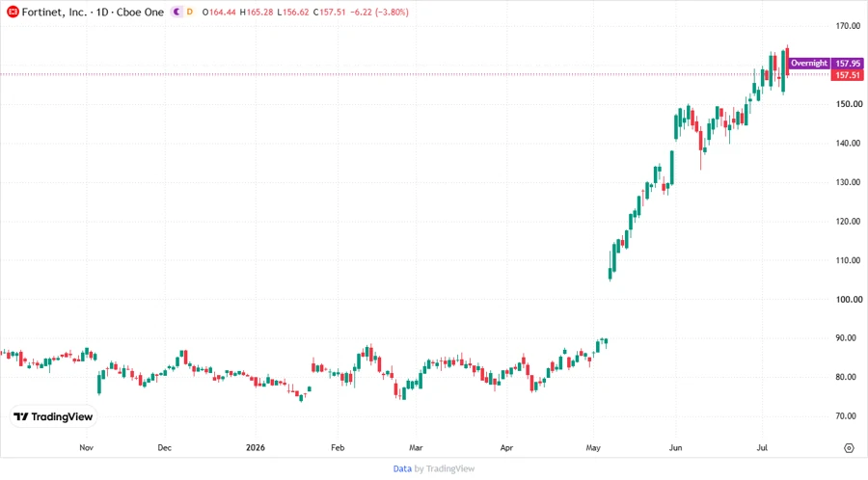Click the Apr label on the time axis

(x=506, y=447)
